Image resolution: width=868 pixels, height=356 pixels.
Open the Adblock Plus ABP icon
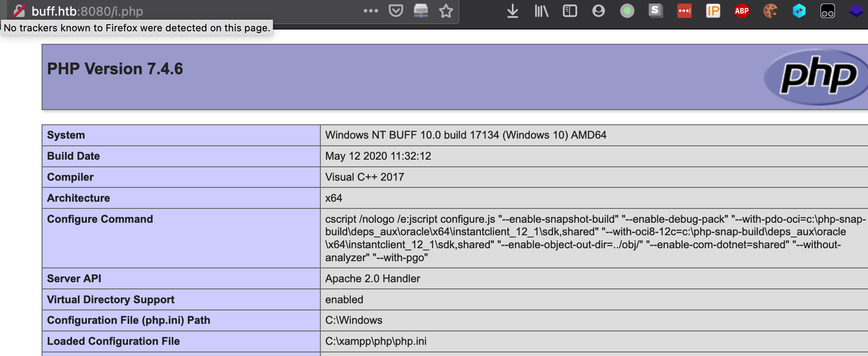(742, 11)
